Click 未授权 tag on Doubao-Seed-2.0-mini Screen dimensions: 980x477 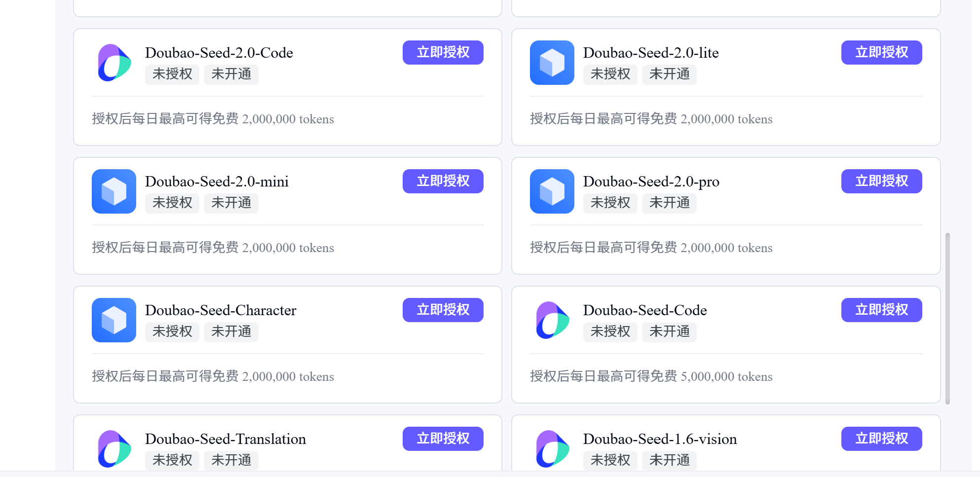(x=172, y=203)
